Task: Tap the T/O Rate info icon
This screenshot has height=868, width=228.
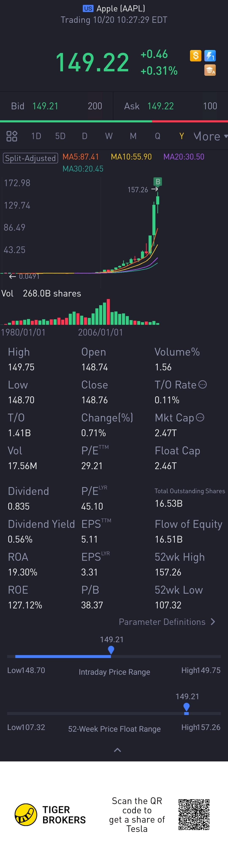Action: pyautogui.click(x=202, y=385)
